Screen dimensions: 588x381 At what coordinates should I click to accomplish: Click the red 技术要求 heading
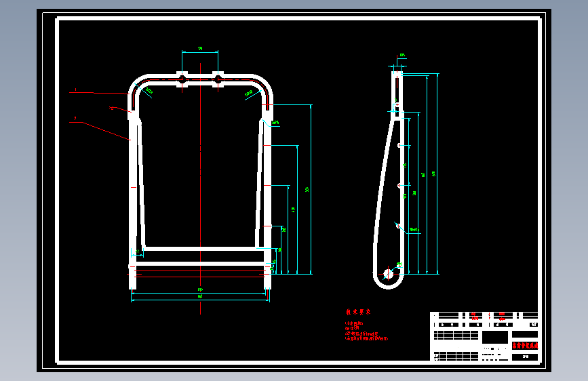coord(358,312)
